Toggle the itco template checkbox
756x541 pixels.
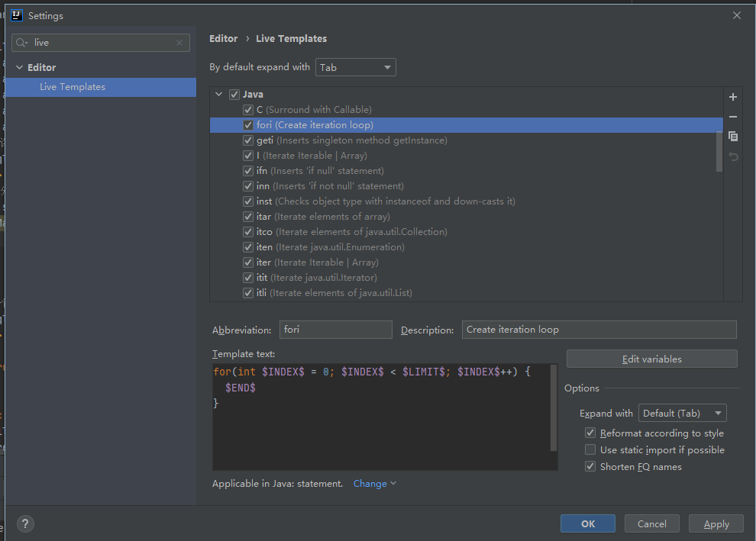point(248,232)
